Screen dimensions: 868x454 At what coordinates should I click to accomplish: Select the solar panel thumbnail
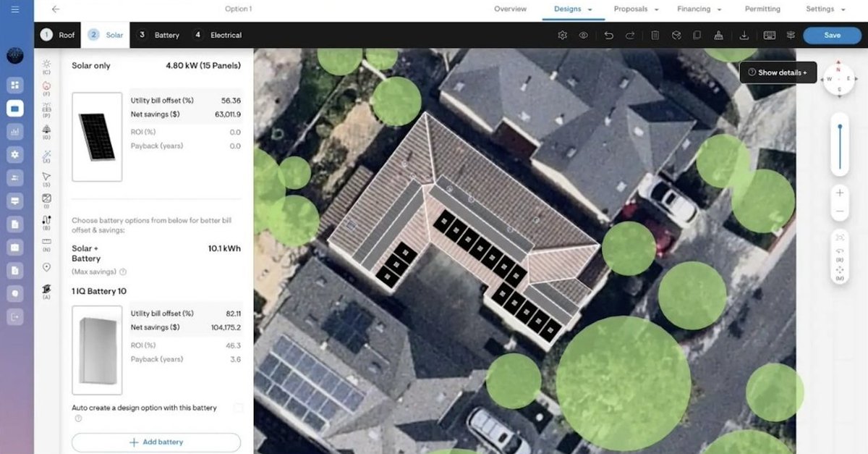(97, 137)
